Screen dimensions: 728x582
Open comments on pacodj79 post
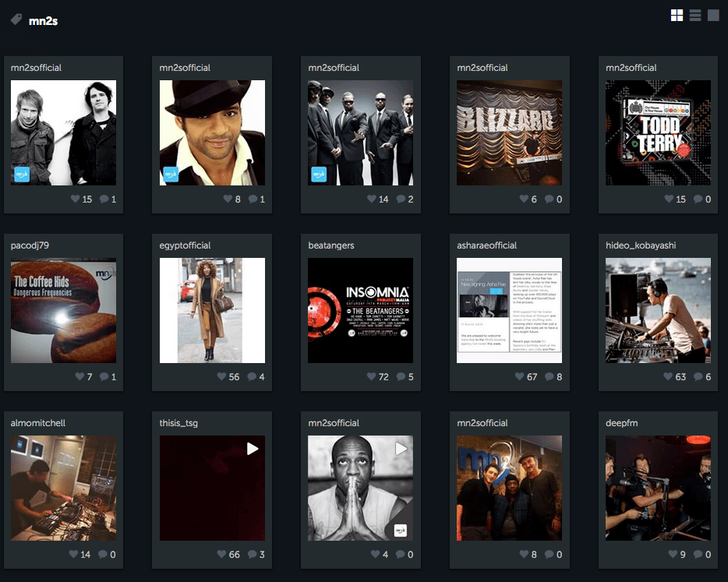(x=104, y=377)
